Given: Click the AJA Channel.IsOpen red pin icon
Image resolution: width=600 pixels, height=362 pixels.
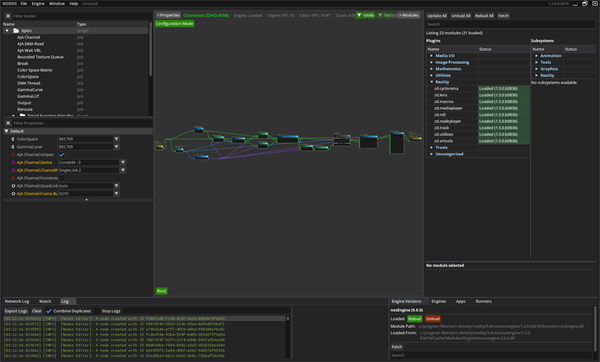Looking at the screenshot, I should (13, 155).
